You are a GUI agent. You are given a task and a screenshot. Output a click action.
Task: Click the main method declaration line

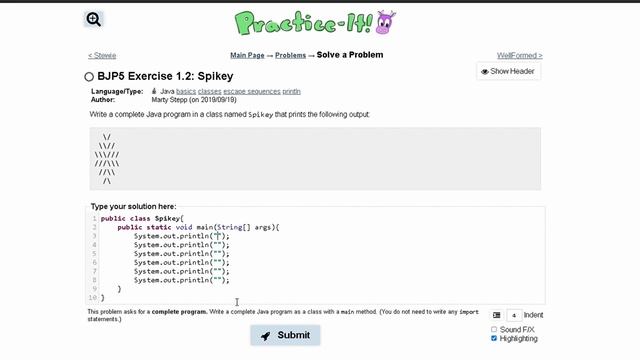[198, 227]
